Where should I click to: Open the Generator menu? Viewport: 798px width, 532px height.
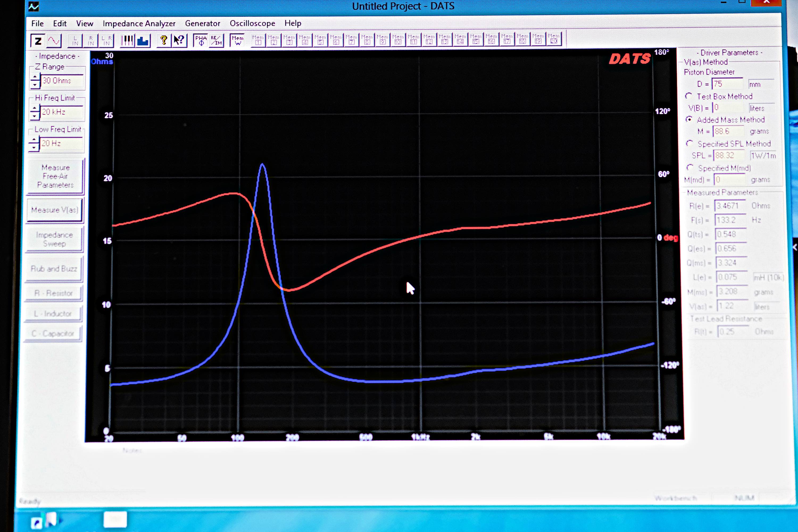pos(202,23)
